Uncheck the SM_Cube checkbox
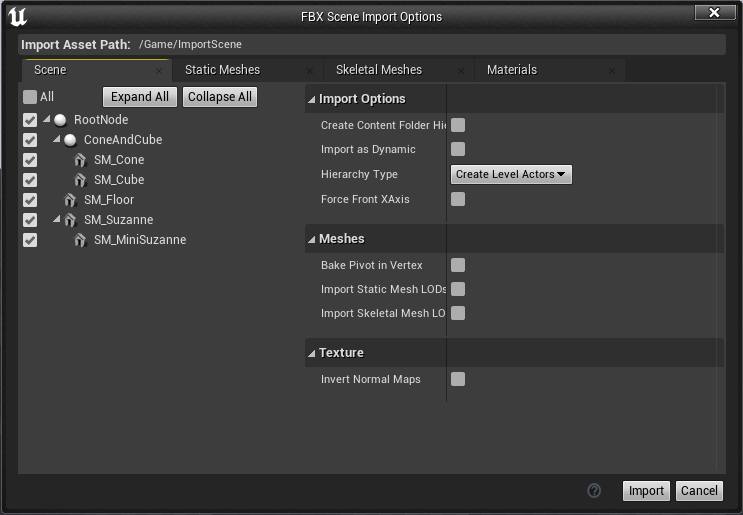 point(30,180)
